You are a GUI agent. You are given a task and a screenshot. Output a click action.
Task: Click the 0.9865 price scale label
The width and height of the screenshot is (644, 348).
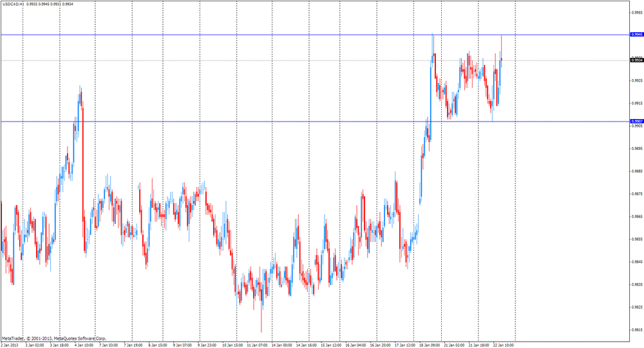(x=637, y=216)
